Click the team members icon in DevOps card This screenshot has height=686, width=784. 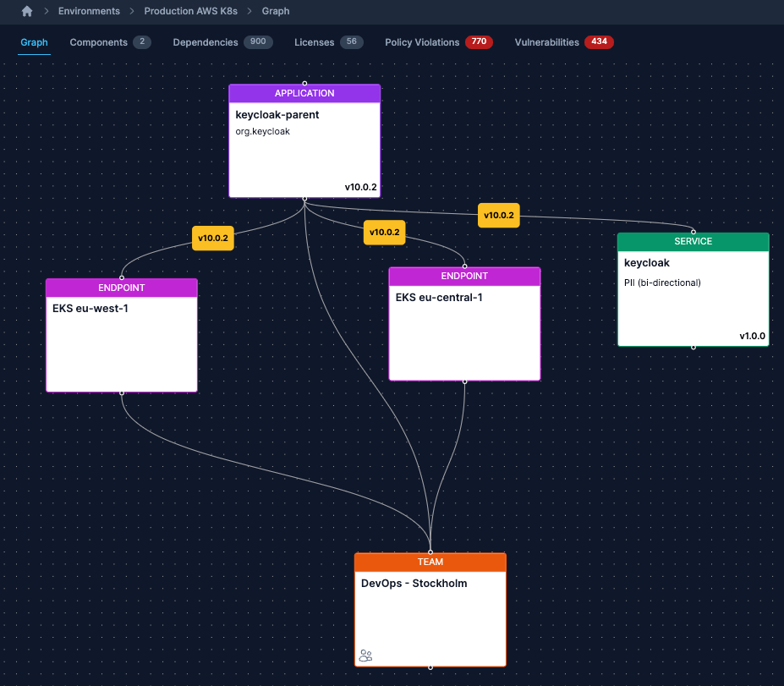pyautogui.click(x=365, y=655)
